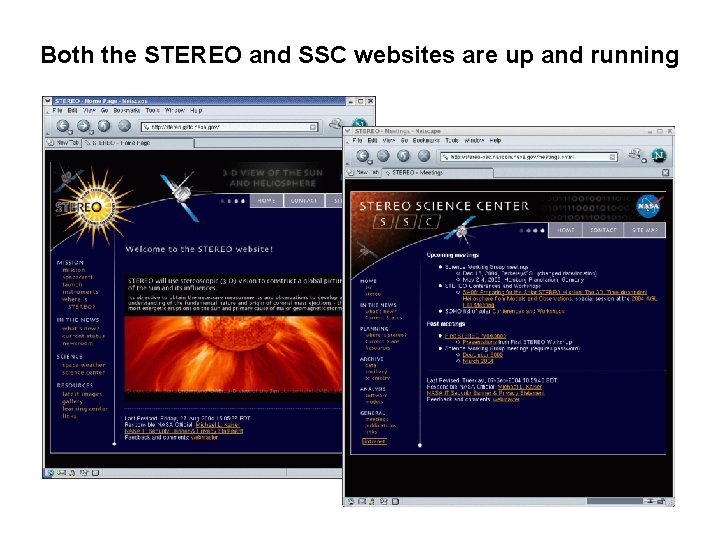Open window menu on Home Page title bar
The width and height of the screenshot is (720, 540).
coord(48,101)
